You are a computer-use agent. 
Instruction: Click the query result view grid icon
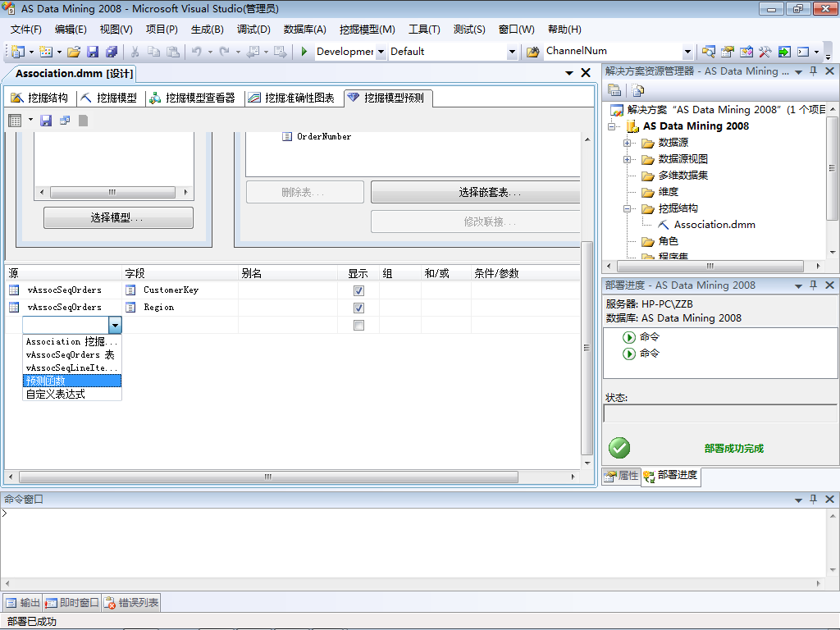[15, 121]
